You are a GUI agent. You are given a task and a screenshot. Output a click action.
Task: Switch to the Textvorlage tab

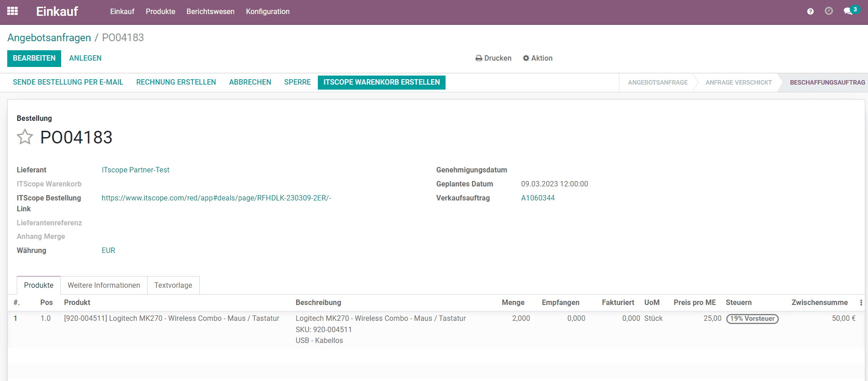click(x=173, y=286)
